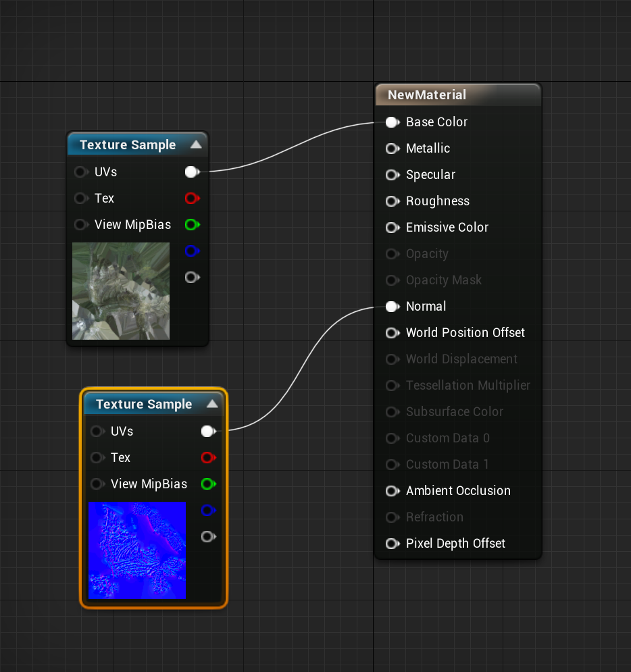This screenshot has width=631, height=672.
Task: Click the Opacity Mask input pin
Action: tap(393, 280)
